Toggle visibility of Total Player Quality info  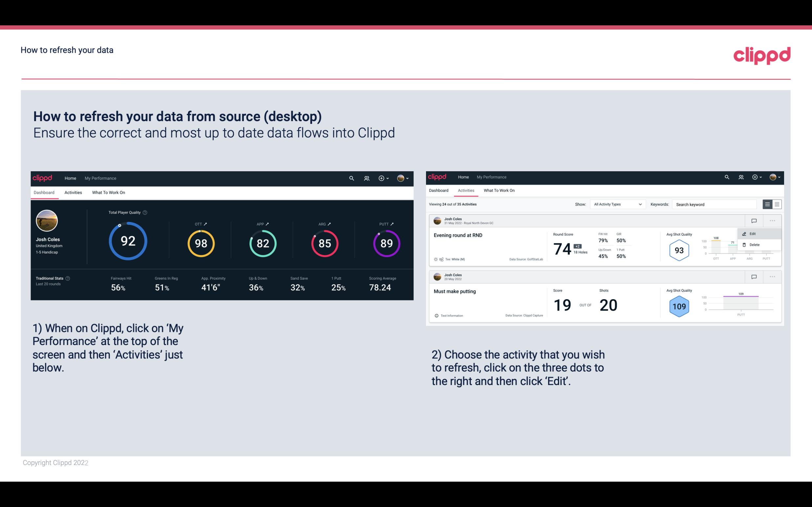pyautogui.click(x=144, y=212)
